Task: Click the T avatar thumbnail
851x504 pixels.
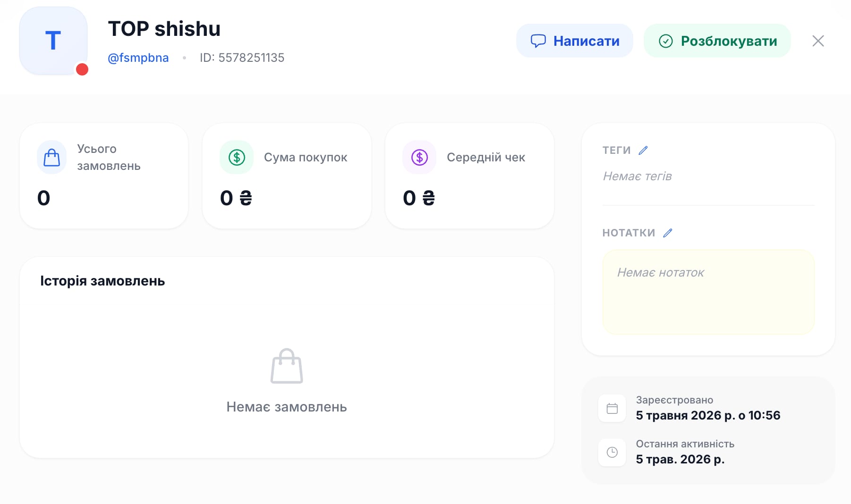Action: [x=53, y=41]
